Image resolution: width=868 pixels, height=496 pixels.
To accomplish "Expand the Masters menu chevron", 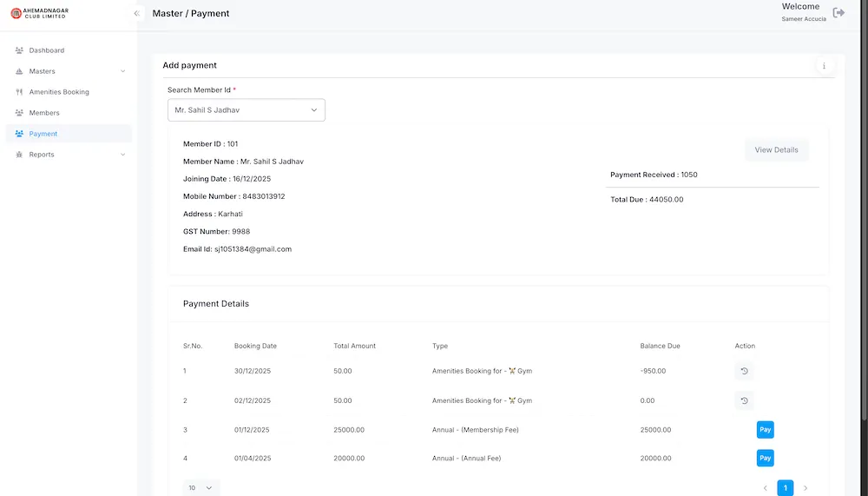I will tap(123, 71).
